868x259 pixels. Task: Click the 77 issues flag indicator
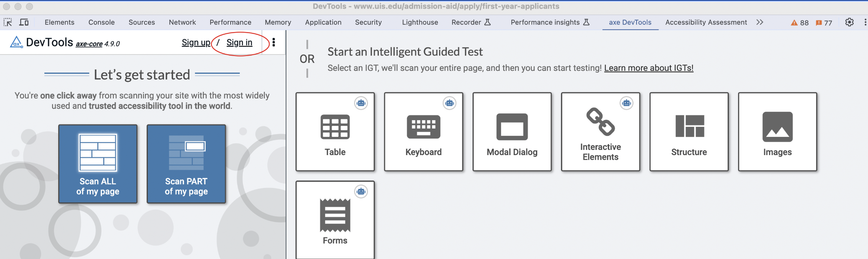(824, 23)
